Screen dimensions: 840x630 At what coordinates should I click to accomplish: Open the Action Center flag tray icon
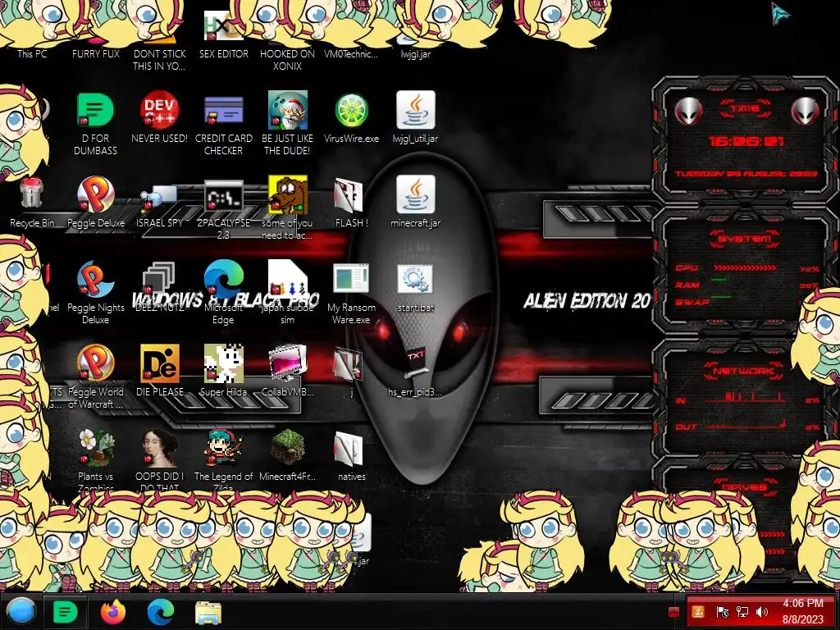[722, 612]
